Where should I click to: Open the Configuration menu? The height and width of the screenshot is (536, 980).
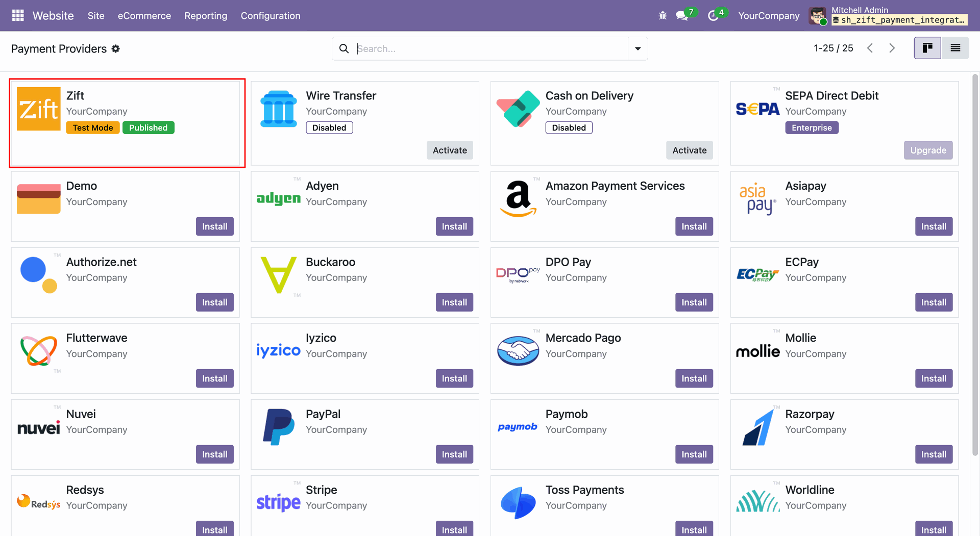(271, 16)
